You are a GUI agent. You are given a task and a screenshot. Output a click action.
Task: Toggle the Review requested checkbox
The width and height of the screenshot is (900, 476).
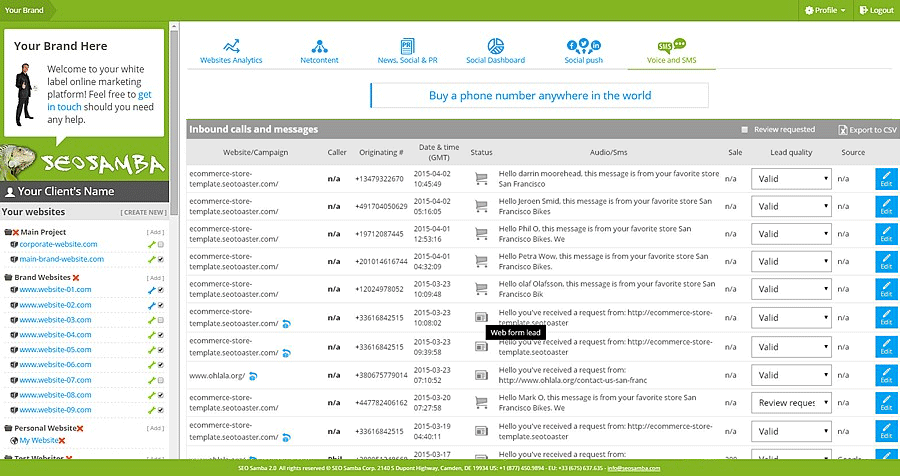point(743,130)
